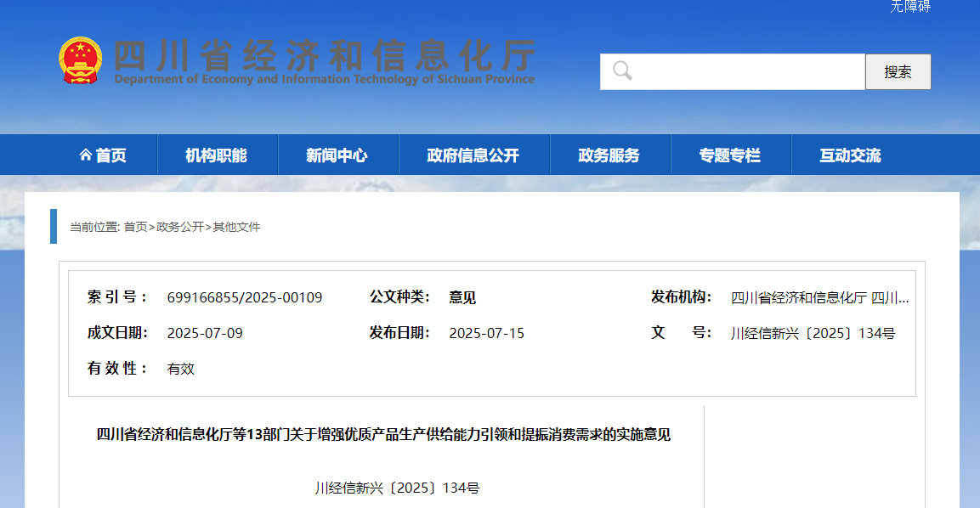Click the 当前位置 label
This screenshot has width=980, height=508.
94,227
